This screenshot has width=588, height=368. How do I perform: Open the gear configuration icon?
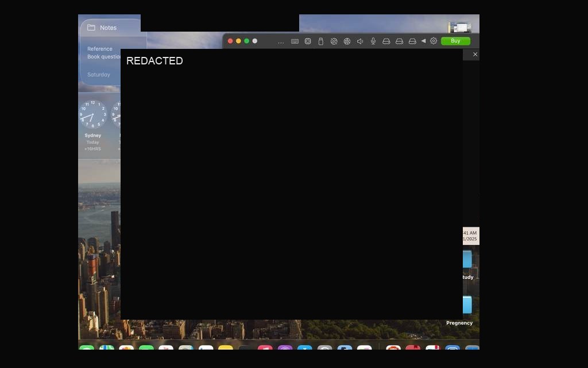point(434,41)
